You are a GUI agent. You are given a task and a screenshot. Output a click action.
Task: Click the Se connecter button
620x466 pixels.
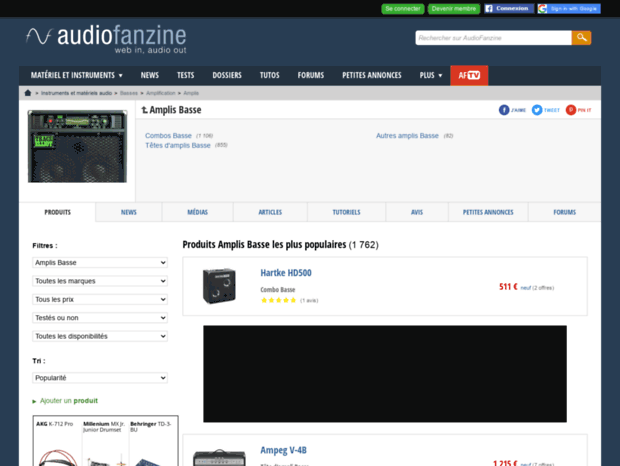[402, 8]
